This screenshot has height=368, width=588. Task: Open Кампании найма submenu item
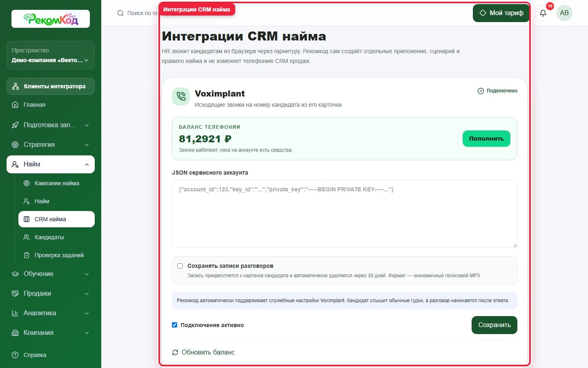(x=56, y=183)
